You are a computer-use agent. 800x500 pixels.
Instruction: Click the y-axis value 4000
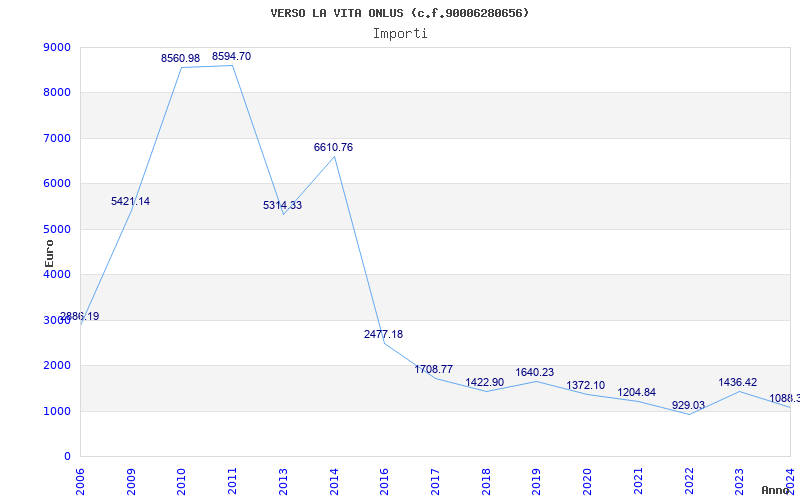[x=57, y=274]
